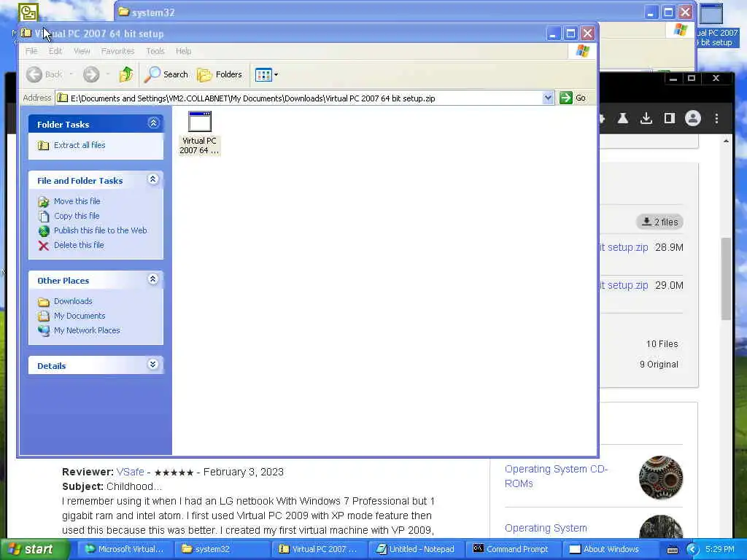Switch to Command Prompt taskbar button

(513, 549)
